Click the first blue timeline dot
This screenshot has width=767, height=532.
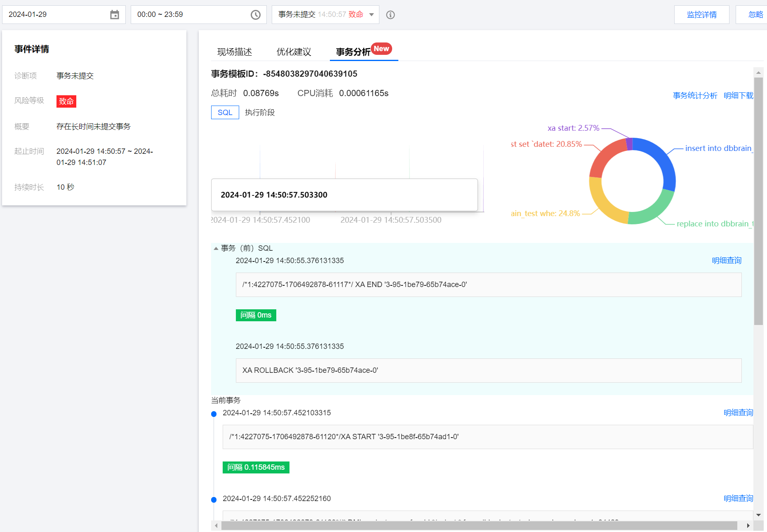pyautogui.click(x=214, y=414)
